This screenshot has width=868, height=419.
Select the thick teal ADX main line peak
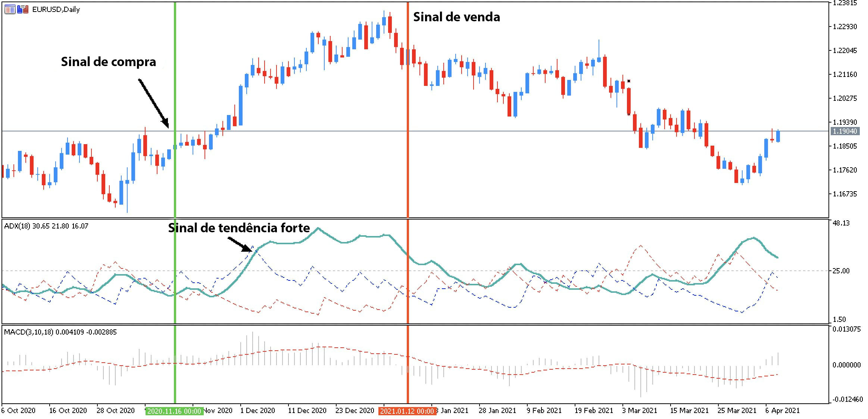click(x=318, y=228)
